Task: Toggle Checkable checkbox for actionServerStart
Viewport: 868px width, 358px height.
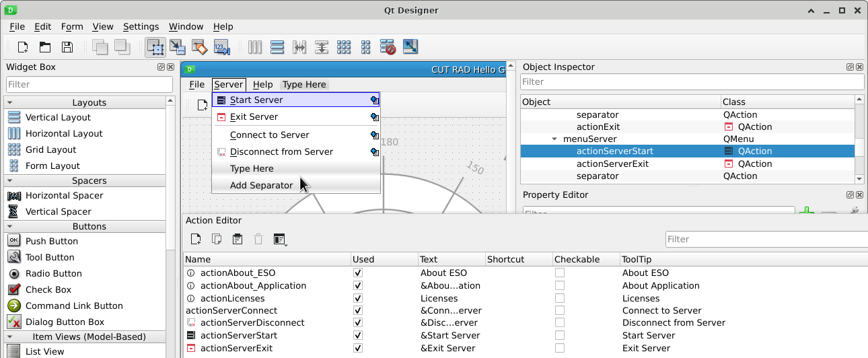Action: 560,335
